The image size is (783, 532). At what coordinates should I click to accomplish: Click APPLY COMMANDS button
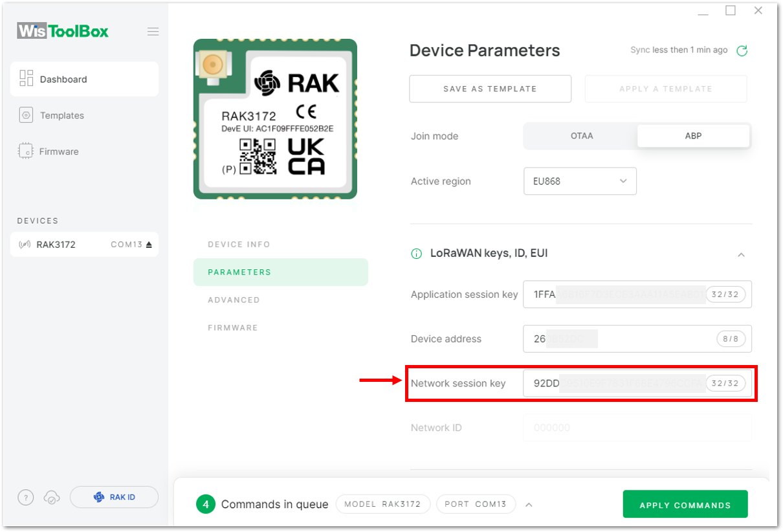click(x=685, y=505)
